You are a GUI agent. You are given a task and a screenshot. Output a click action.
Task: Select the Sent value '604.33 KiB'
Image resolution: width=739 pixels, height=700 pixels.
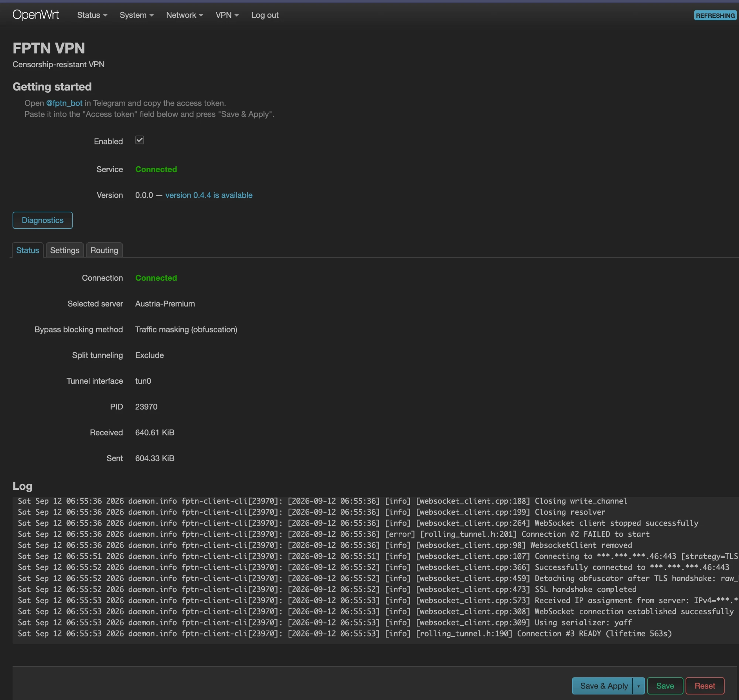154,458
